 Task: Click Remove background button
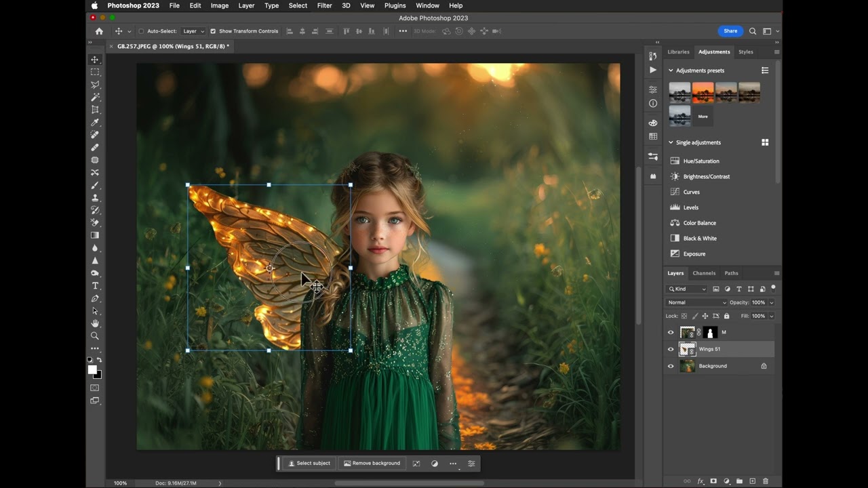[x=372, y=464]
